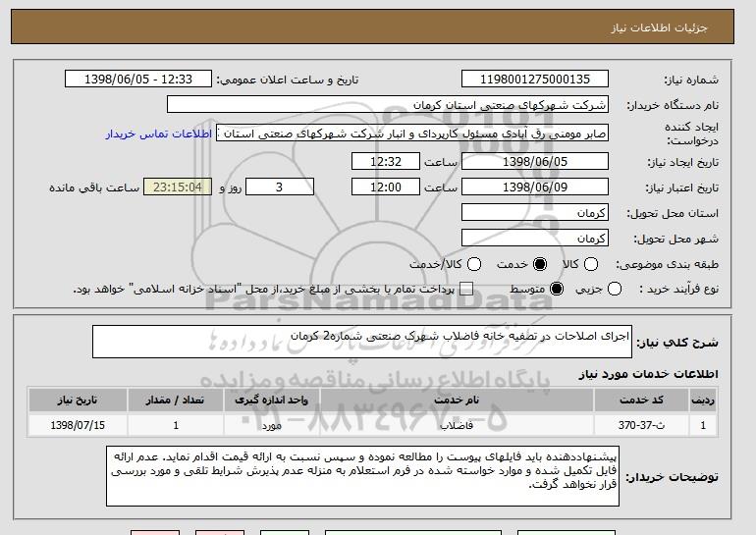This screenshot has width=756, height=535.
Task: Click the کد خدمت column header
Action: tap(641, 401)
